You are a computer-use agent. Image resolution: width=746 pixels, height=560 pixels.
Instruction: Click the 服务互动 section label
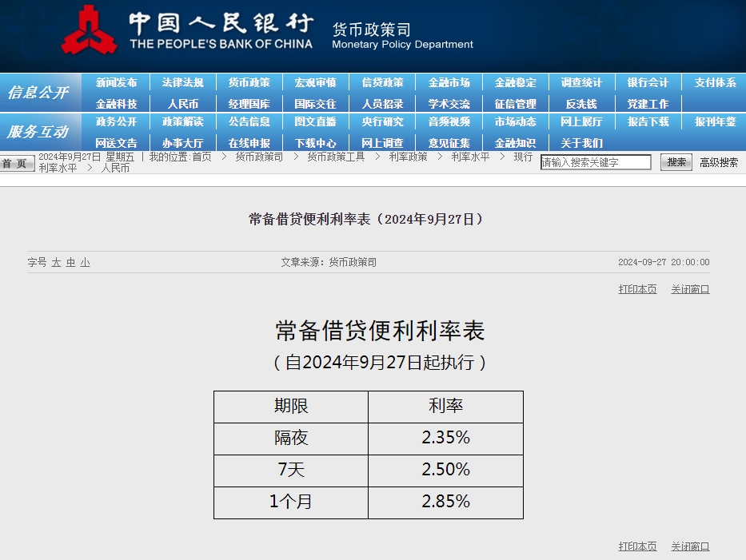point(38,132)
